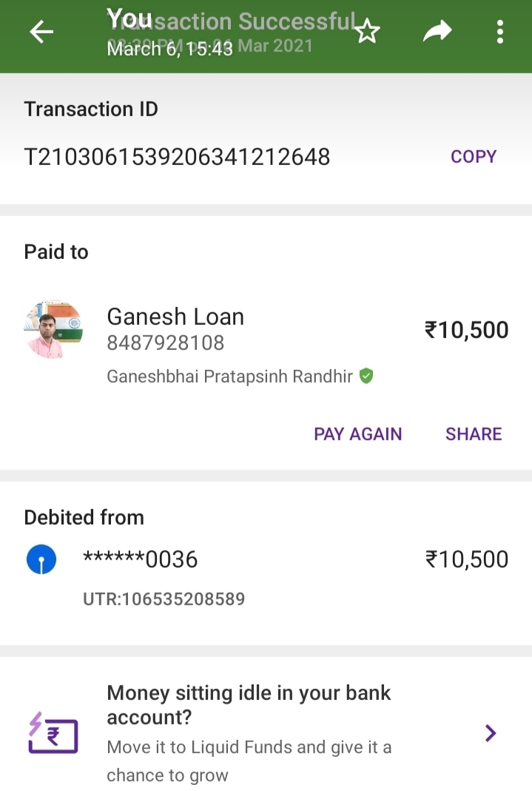This screenshot has width=532, height=791.
Task: Tap the UTR reference number
Action: click(x=164, y=599)
